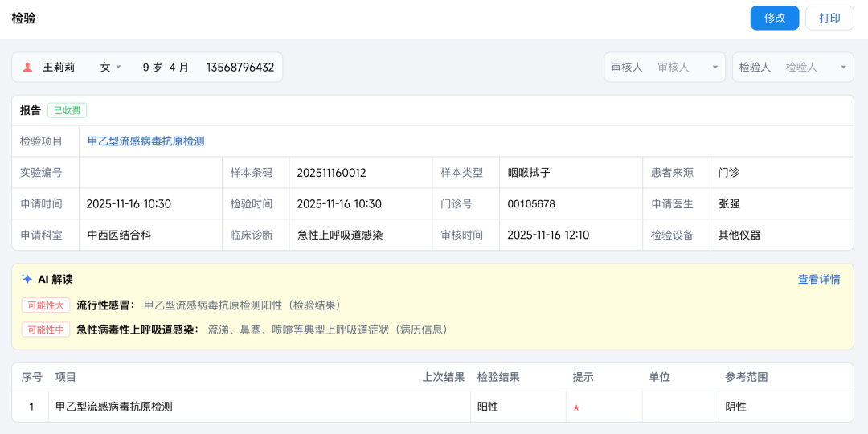Expand the 审核人 dropdown

click(x=714, y=68)
